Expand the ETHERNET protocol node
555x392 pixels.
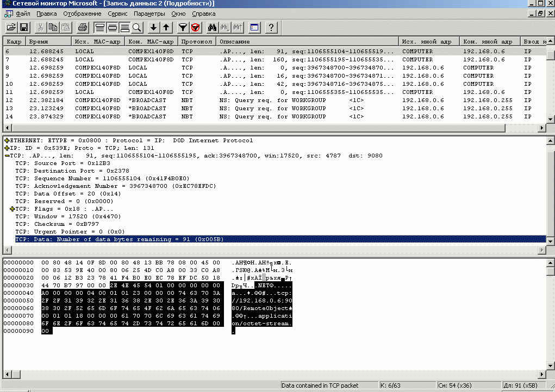pos(7,140)
